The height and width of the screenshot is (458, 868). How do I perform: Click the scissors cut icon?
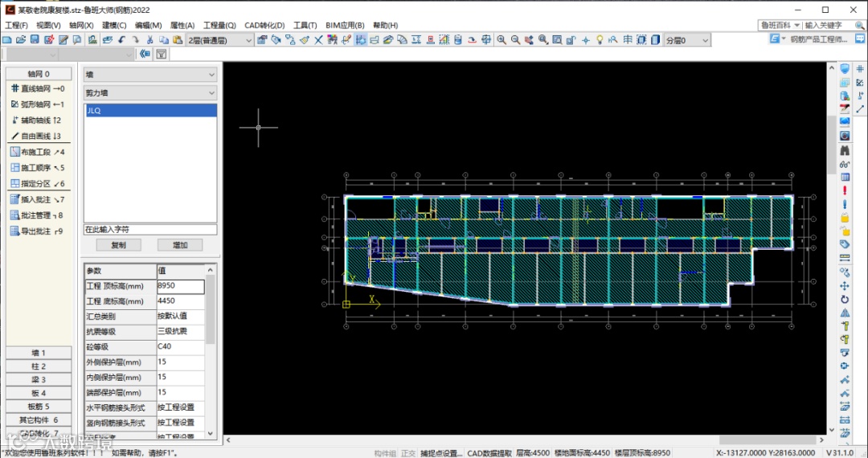(x=149, y=40)
